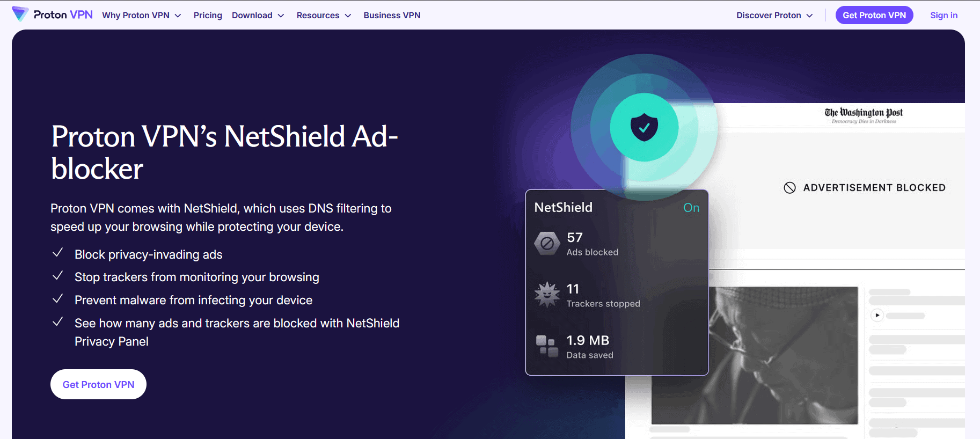
Task: Click The Washington Post logo
Action: coord(864,114)
